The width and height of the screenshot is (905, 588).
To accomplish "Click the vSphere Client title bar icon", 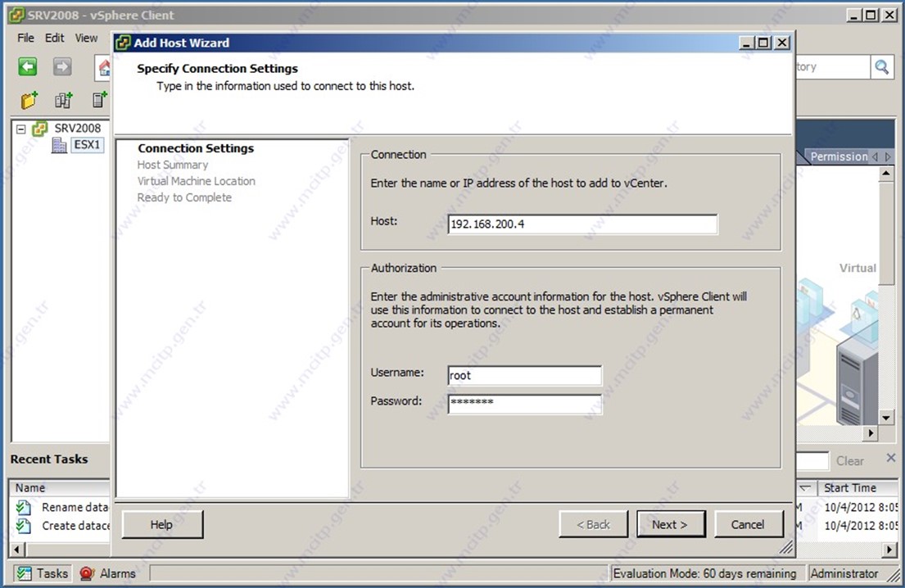I will tap(16, 15).
